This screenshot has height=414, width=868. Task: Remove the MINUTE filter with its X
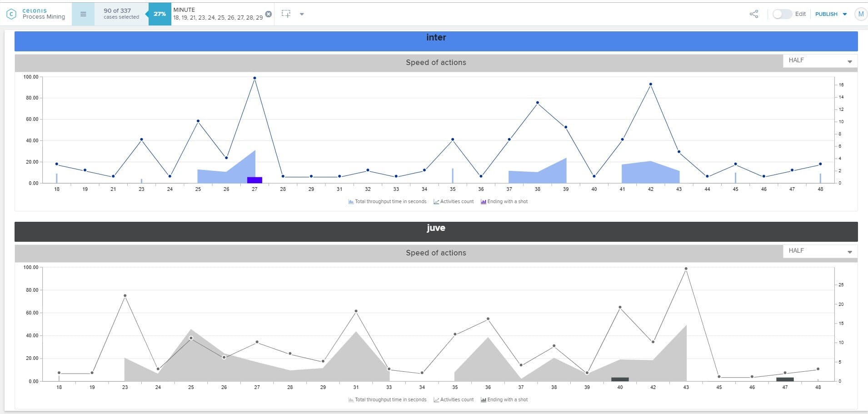coord(269,14)
